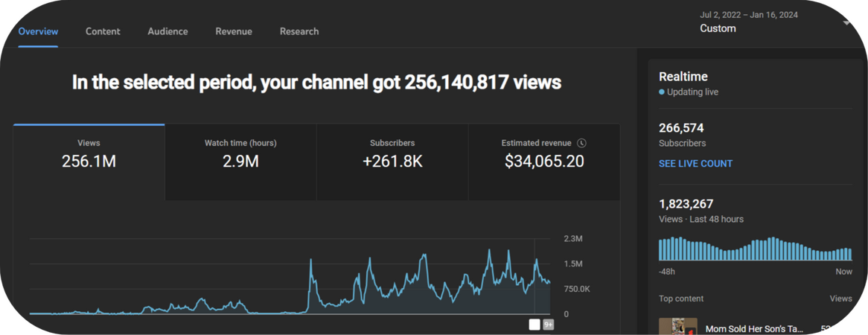The image size is (868, 335).
Task: Click the blue Updating live status dot
Action: click(662, 92)
